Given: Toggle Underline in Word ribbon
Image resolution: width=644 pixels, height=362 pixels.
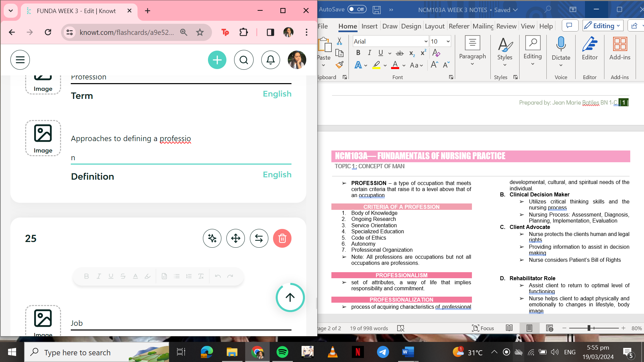Looking at the screenshot, I should tap(381, 53).
